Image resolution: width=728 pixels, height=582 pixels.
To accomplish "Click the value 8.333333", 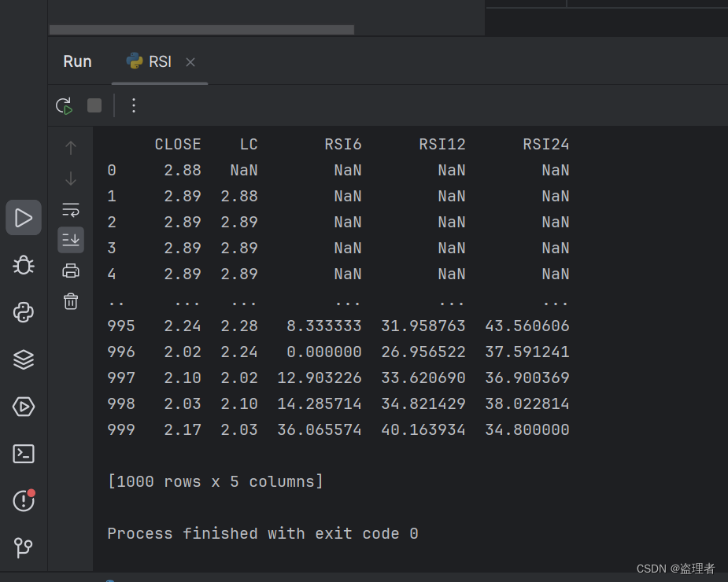I will pos(323,326).
